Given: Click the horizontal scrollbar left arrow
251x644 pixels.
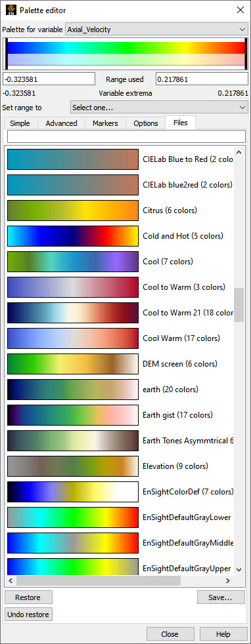Looking at the screenshot, I should (x=11, y=581).
